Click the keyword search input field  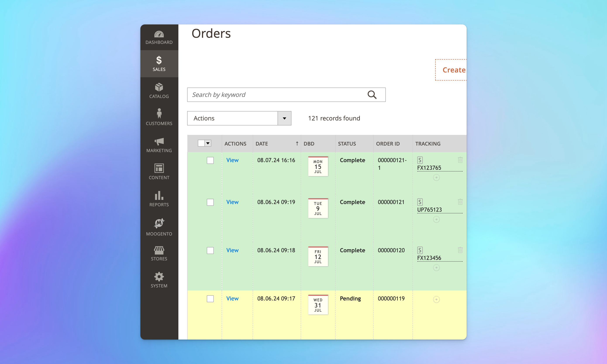point(286,94)
